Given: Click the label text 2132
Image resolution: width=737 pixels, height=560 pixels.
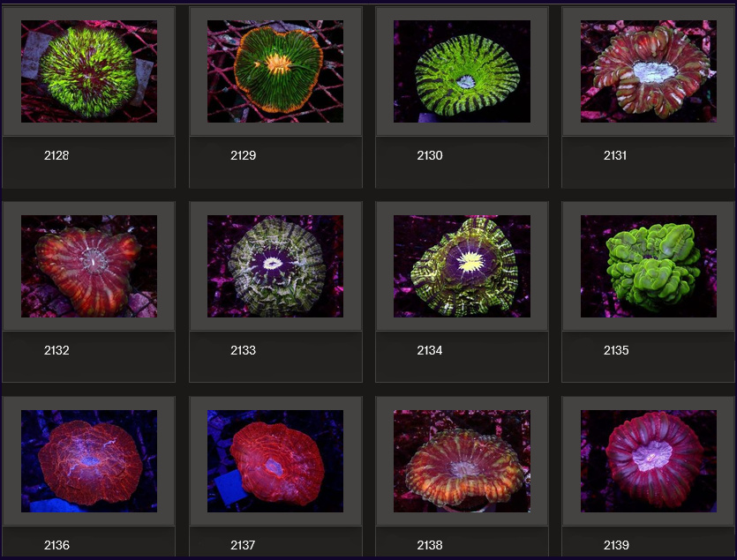Looking at the screenshot, I should [56, 350].
